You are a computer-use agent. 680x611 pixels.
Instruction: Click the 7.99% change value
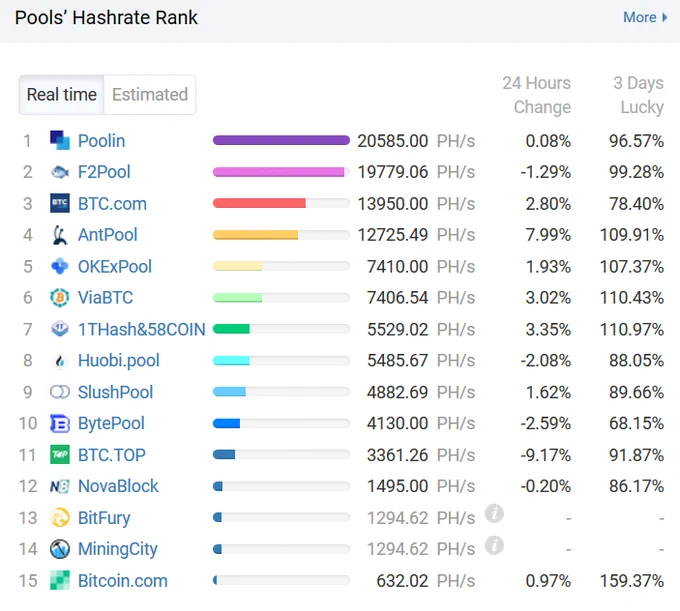pos(548,235)
